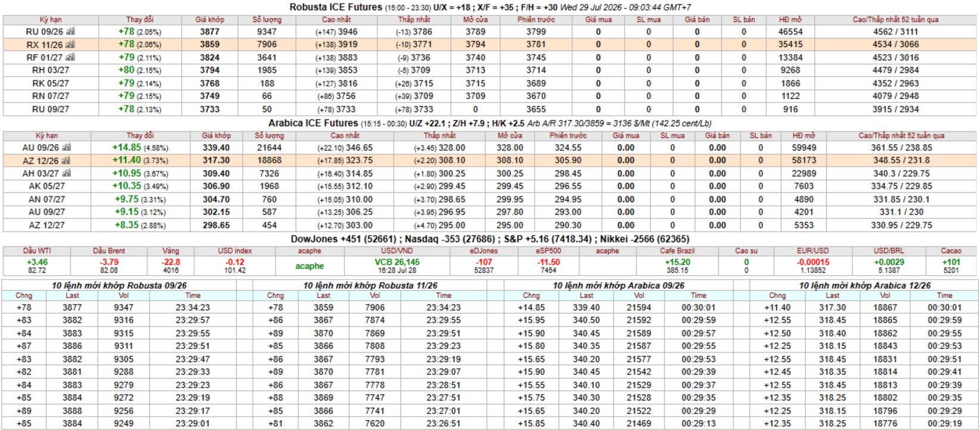Select the RU 09/27 contract row label

coord(51,109)
